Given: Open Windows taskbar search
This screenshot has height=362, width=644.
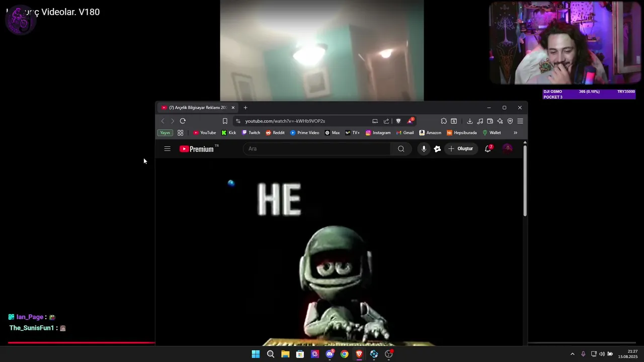Looking at the screenshot, I should point(271,354).
